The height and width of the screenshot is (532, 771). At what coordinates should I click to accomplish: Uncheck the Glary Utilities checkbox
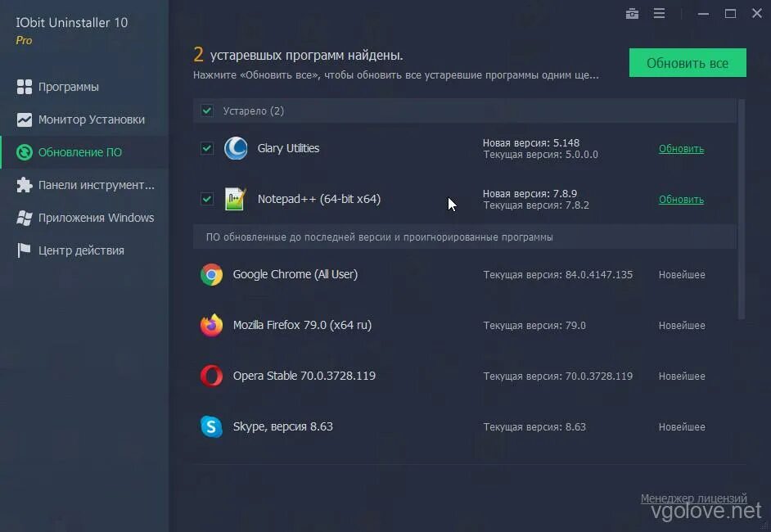[x=207, y=148]
